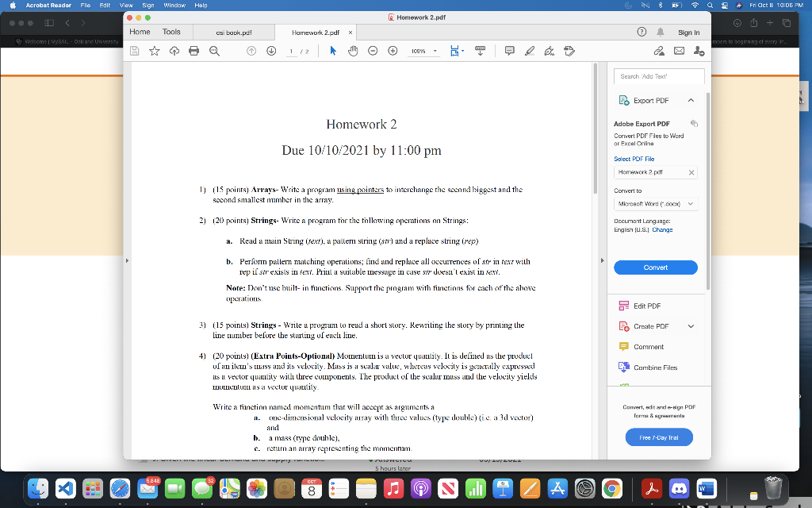Click the Convert button

click(655, 267)
